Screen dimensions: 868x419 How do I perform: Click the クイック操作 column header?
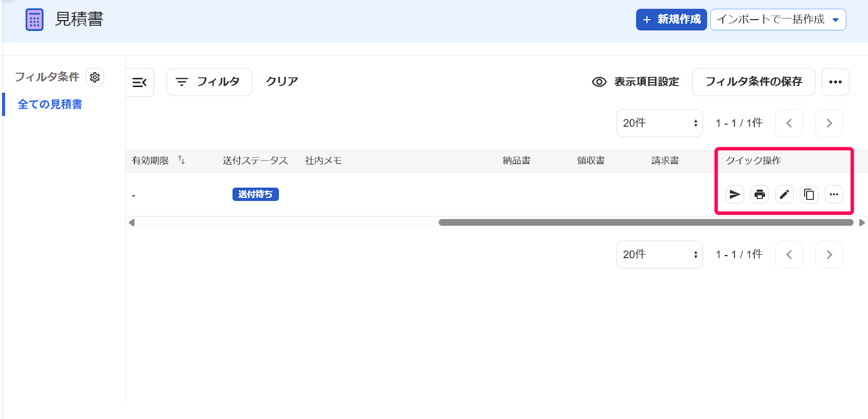point(754,161)
